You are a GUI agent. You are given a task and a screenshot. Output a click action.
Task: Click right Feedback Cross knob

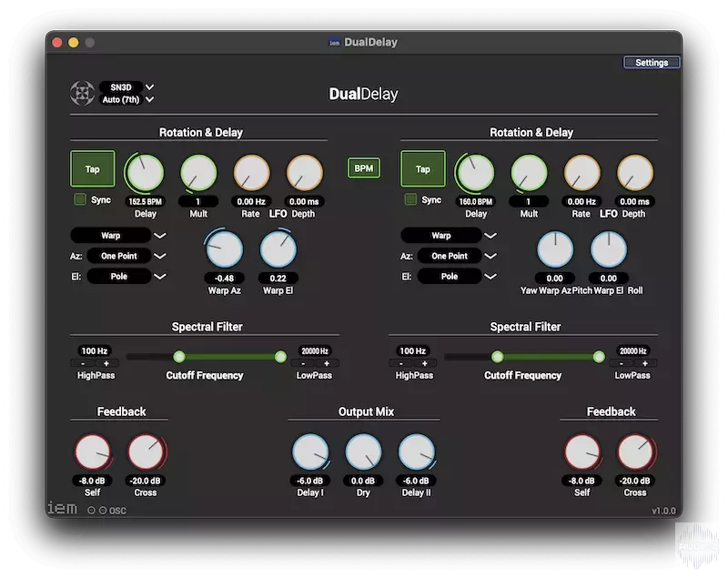[635, 451]
